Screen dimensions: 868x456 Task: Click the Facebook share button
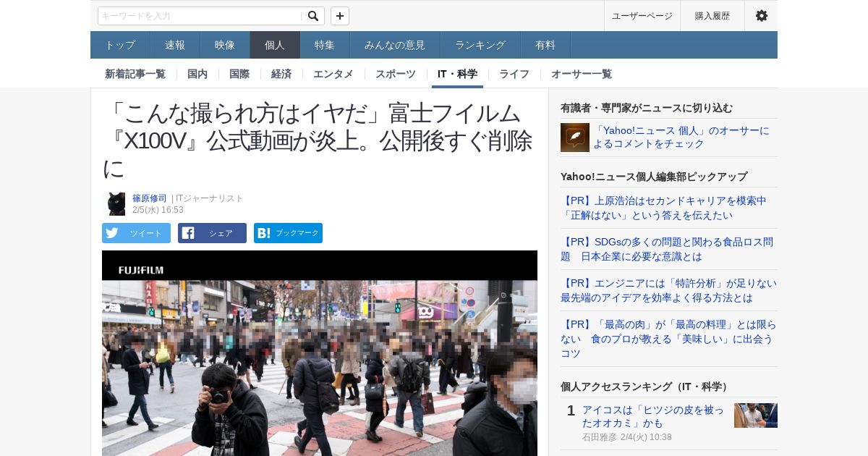[212, 233]
